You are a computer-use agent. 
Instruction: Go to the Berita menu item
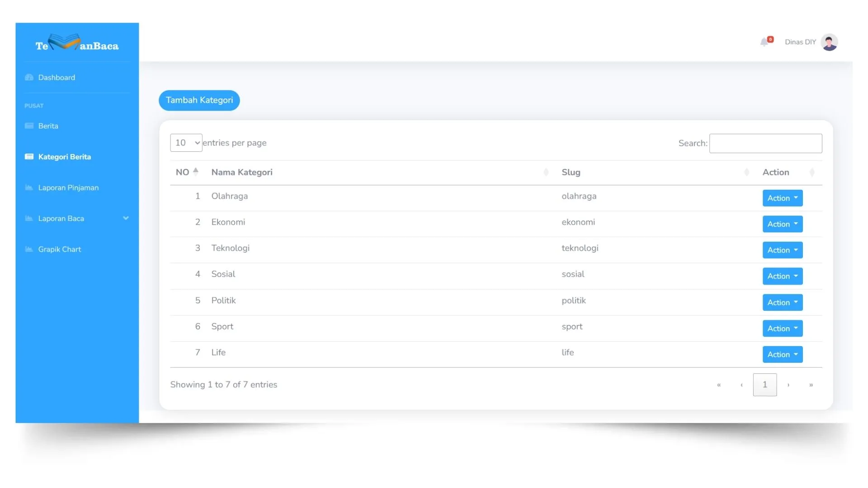pyautogui.click(x=48, y=126)
